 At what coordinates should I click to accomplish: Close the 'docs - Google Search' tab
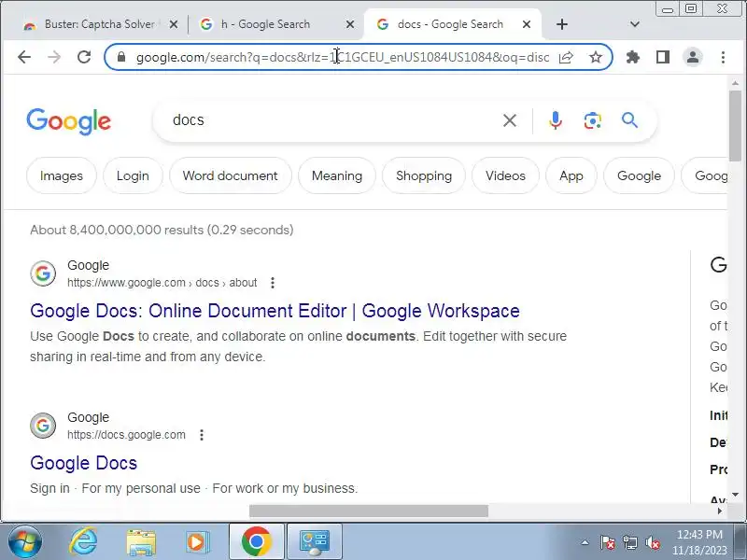click(x=527, y=24)
